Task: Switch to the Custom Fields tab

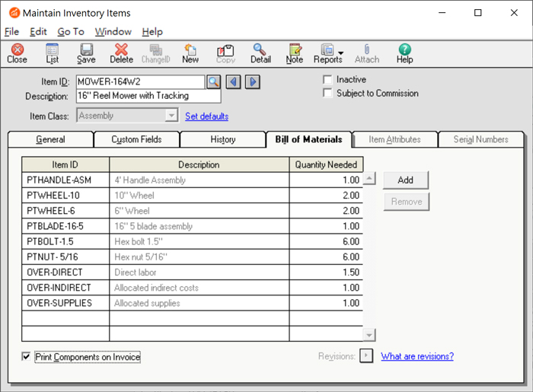Action: click(x=136, y=139)
